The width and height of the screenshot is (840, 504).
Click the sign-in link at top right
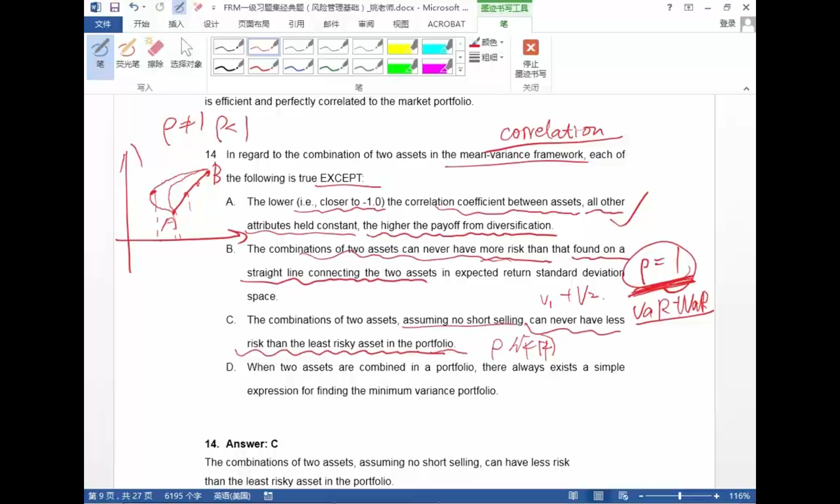tap(727, 24)
